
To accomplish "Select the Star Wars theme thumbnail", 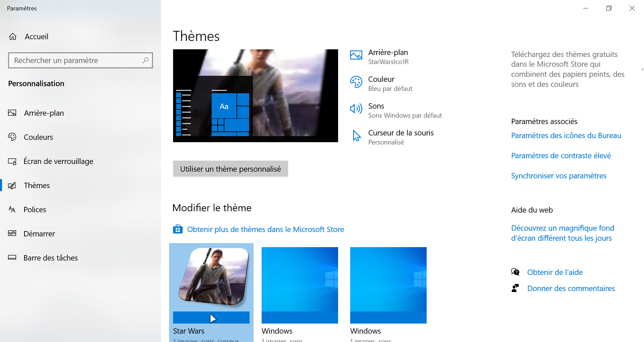I will pyautogui.click(x=211, y=285).
